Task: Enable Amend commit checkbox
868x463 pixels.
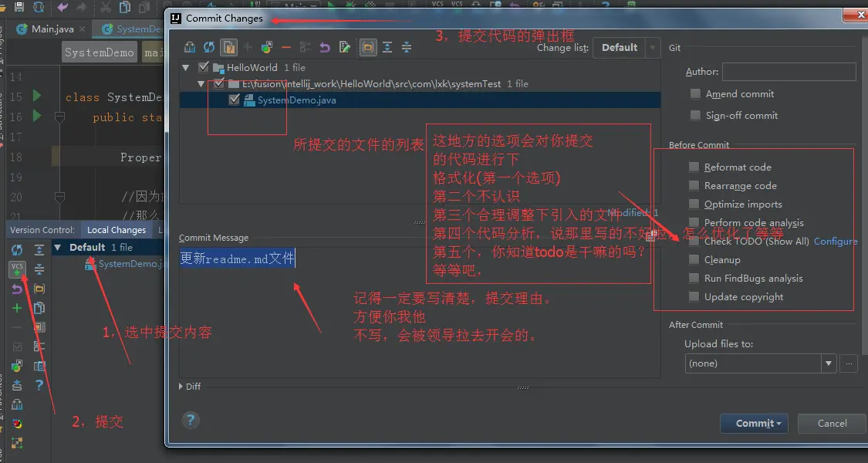Action: (x=695, y=93)
